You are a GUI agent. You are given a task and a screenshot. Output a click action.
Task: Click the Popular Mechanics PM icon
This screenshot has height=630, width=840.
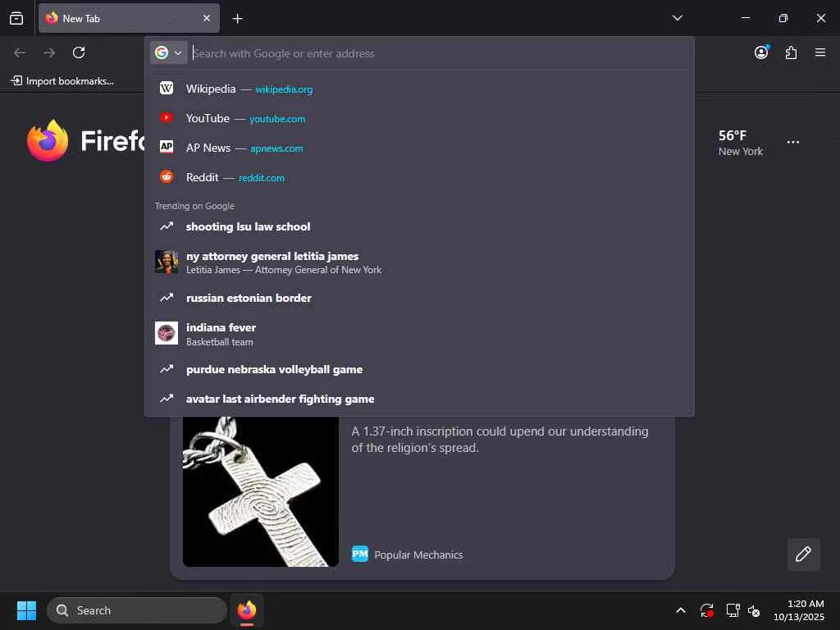point(360,554)
